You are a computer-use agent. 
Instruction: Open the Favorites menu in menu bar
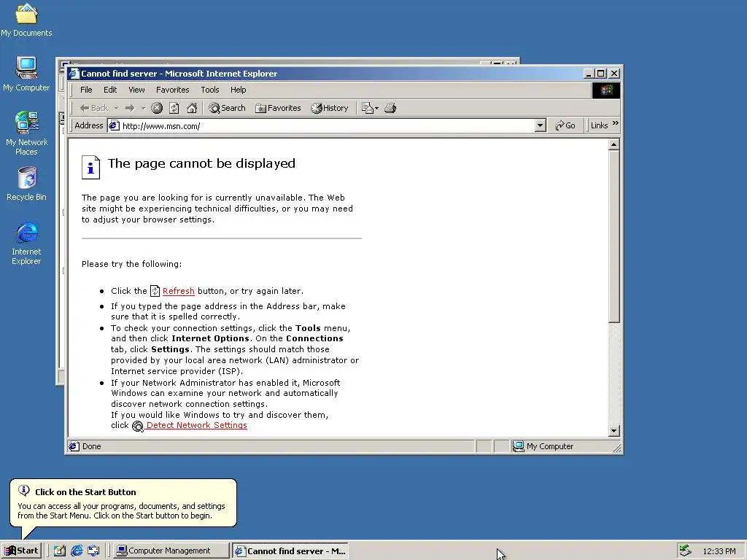[172, 90]
